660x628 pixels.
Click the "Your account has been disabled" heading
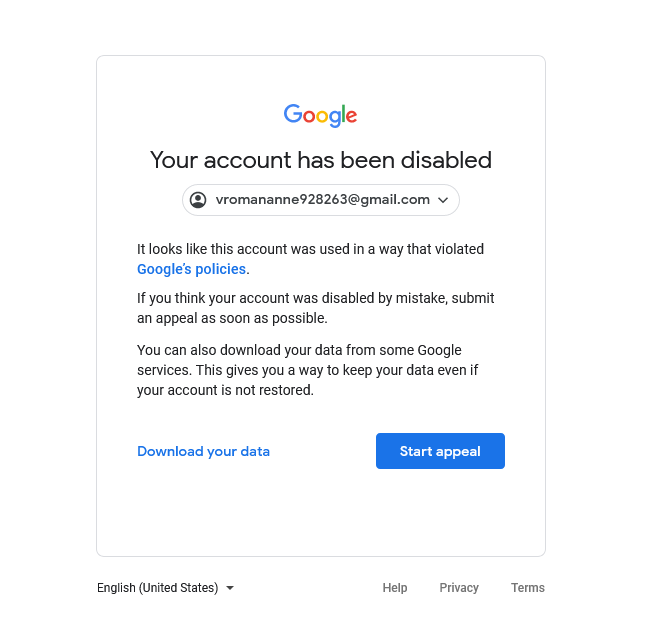pyautogui.click(x=320, y=160)
